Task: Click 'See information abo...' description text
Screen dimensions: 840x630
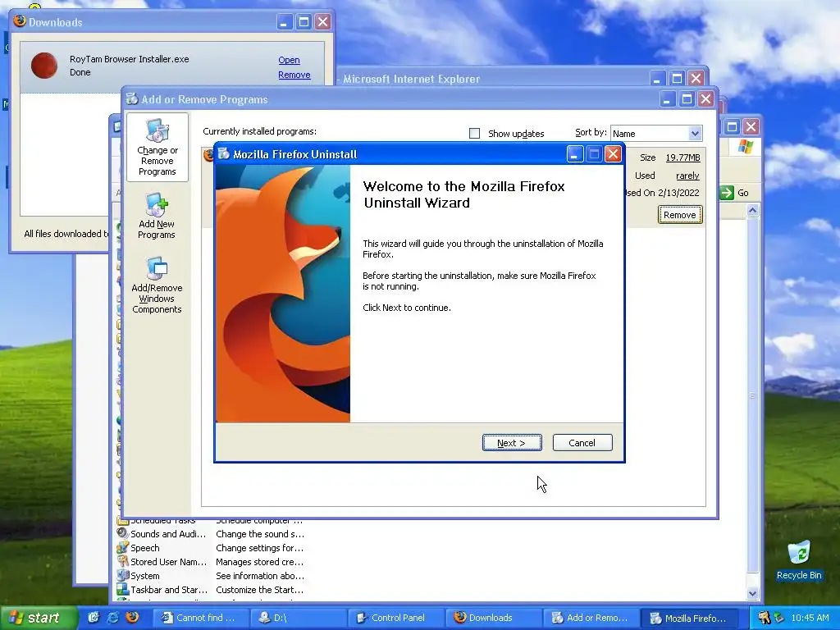Action: tap(260, 576)
